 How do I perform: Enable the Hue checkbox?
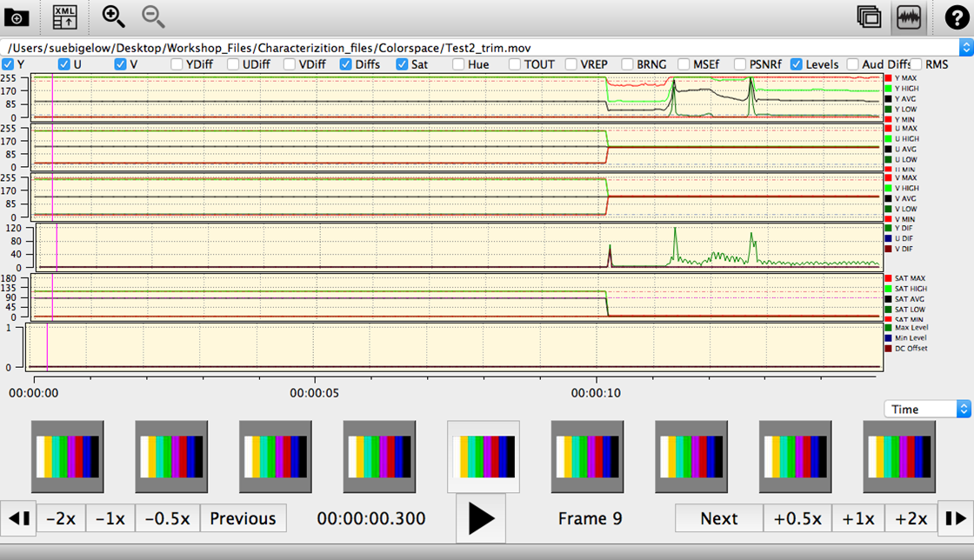[x=458, y=64]
